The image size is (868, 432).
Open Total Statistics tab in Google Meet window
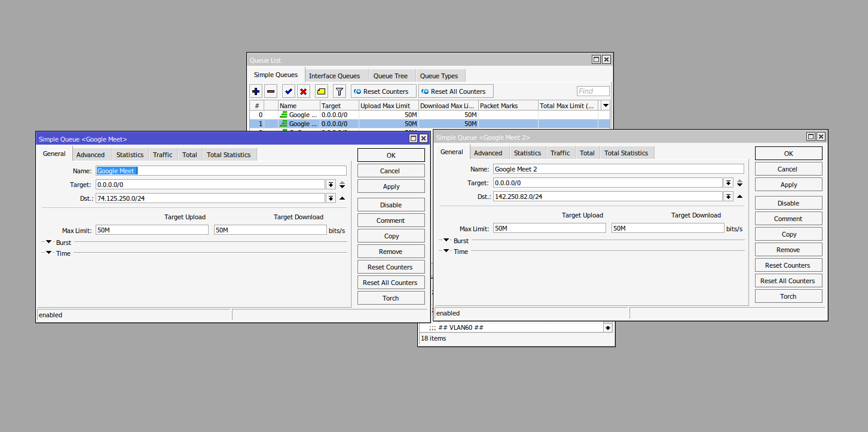point(229,155)
